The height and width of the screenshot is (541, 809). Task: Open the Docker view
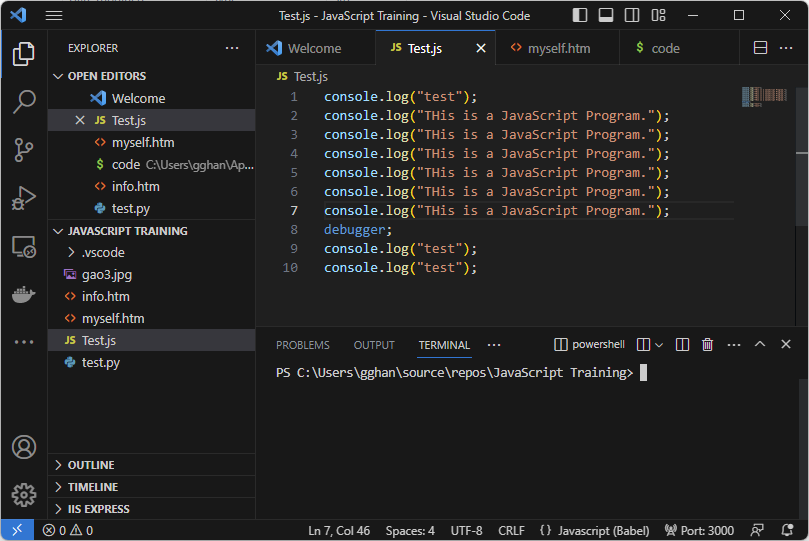tap(24, 294)
